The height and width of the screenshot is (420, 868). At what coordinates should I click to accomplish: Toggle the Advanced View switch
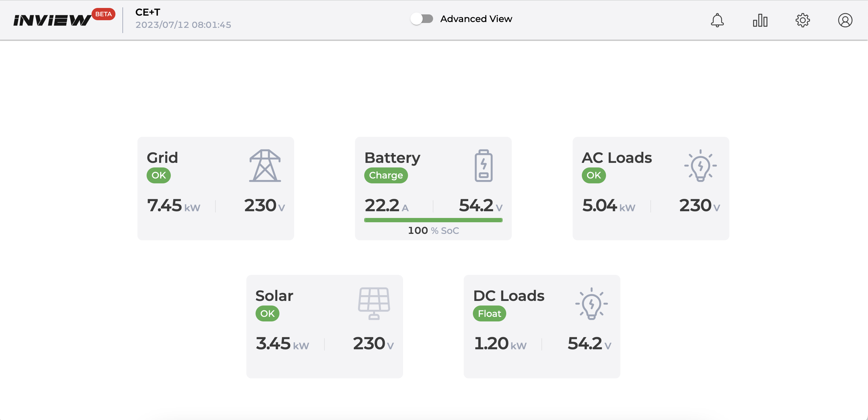(x=422, y=19)
